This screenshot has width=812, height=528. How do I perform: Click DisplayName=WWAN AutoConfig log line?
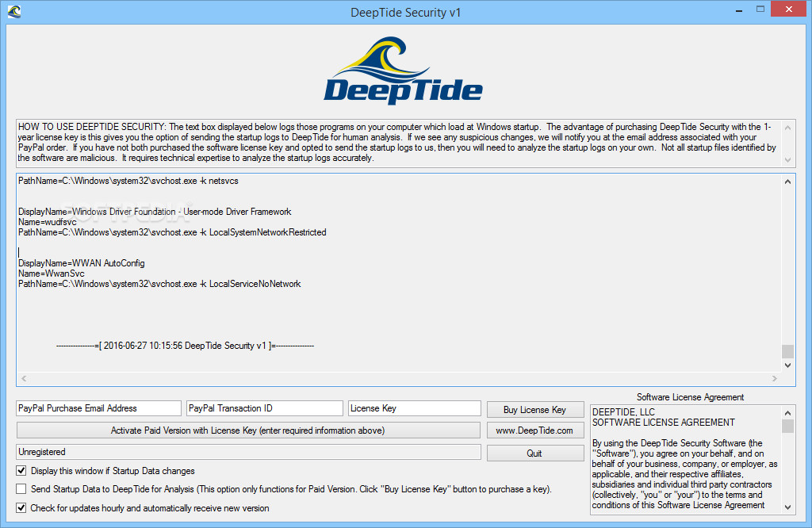pos(82,263)
